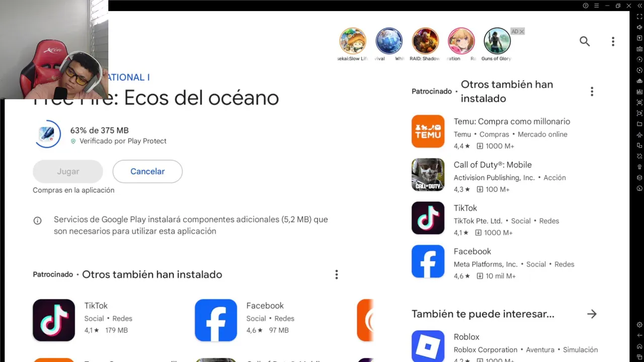
Task: Open the Guns of Glory ad icon
Action: point(497,41)
